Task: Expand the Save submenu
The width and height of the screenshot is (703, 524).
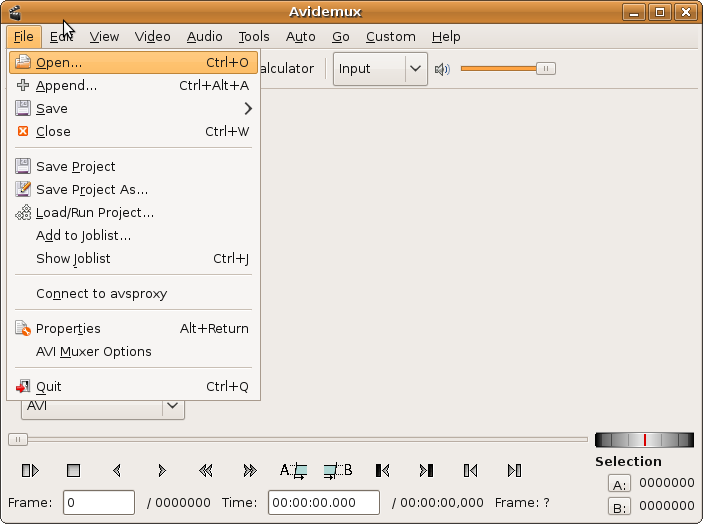Action: click(133, 108)
